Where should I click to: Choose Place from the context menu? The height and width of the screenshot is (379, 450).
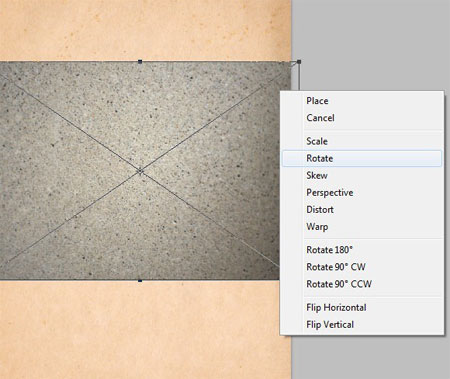click(362, 101)
